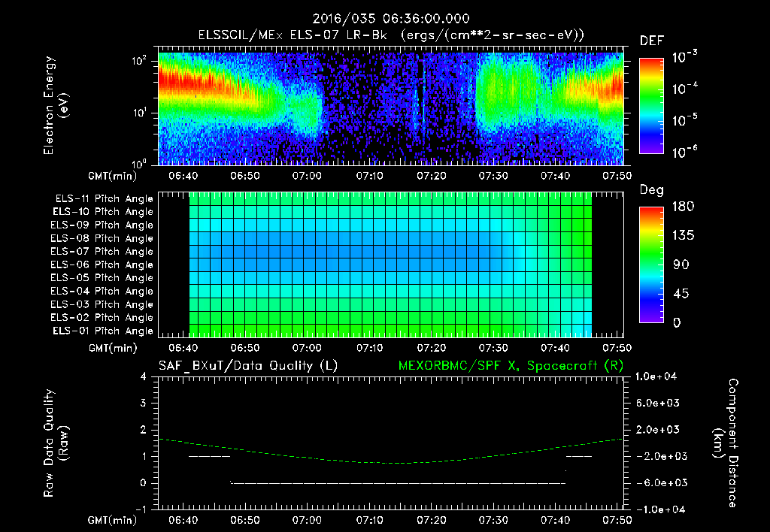
Task: Select the 1.0e+04 right axis value
Action: pyautogui.click(x=656, y=376)
